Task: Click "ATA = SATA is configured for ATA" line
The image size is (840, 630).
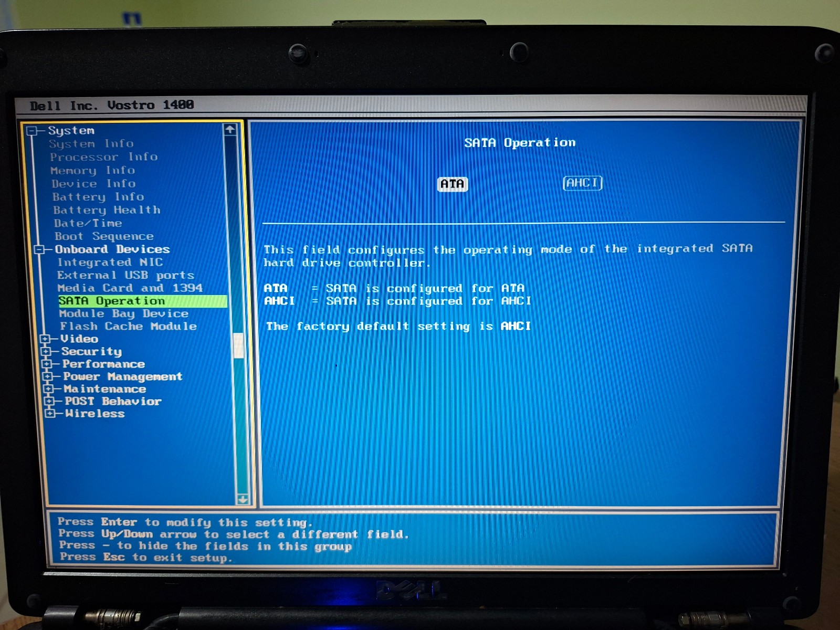Action: [x=394, y=288]
